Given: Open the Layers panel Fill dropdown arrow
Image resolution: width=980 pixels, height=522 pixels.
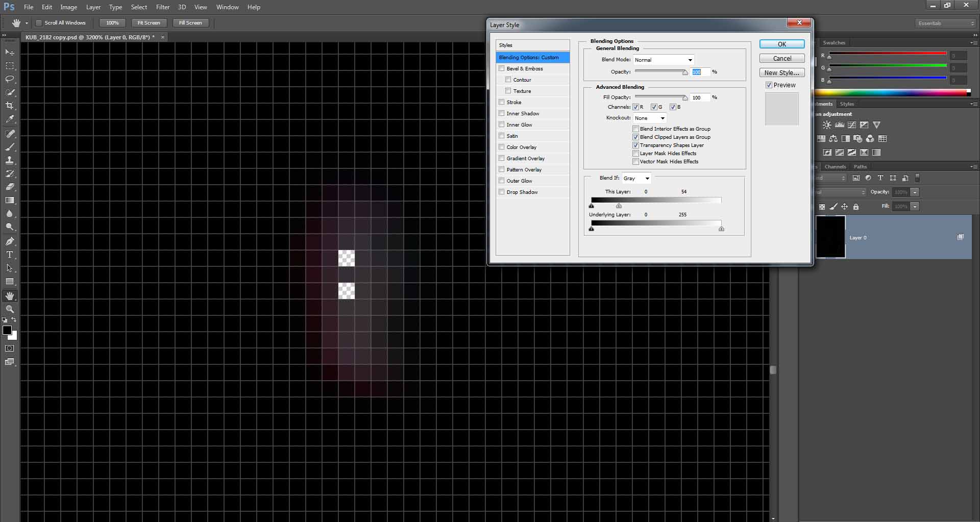Looking at the screenshot, I should [x=915, y=207].
